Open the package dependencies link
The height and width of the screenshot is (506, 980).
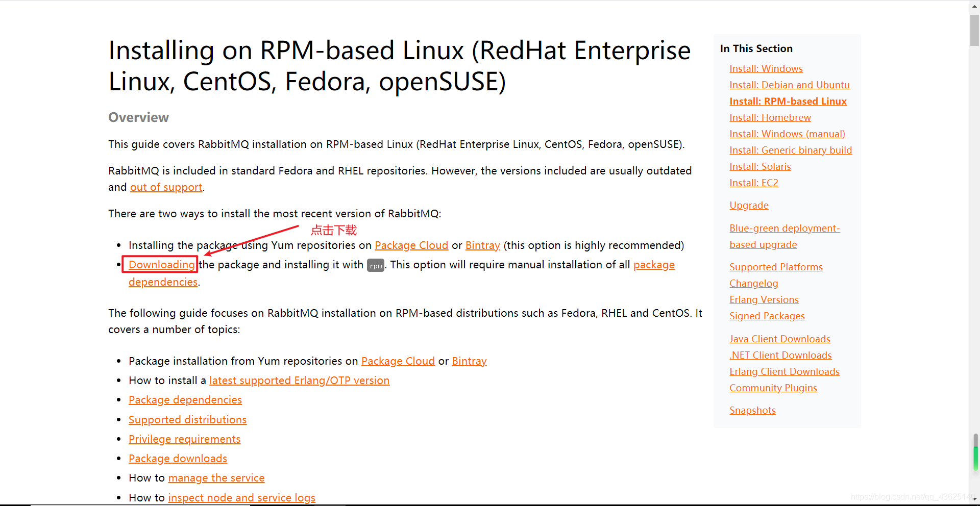click(163, 282)
